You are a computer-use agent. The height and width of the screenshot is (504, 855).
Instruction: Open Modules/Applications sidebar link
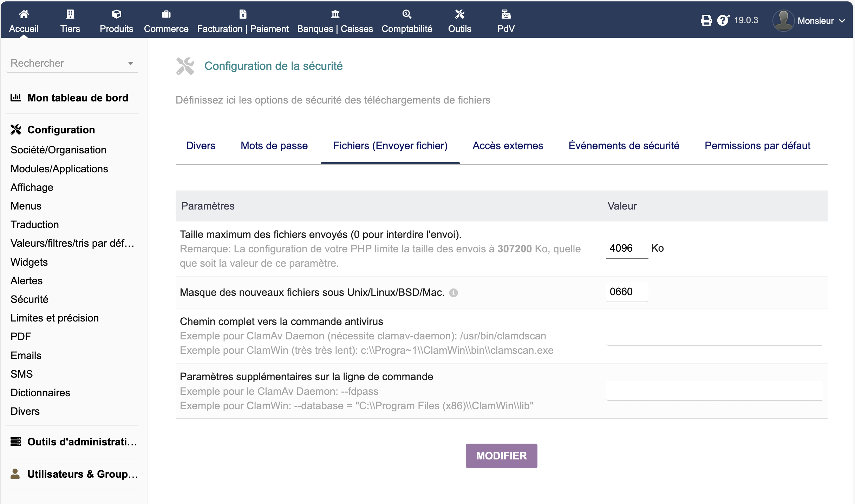pos(59,169)
